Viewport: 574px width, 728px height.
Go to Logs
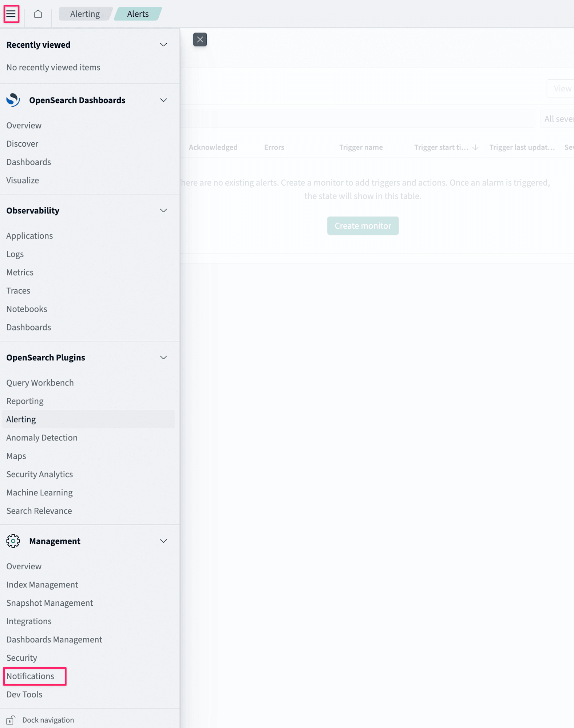coord(15,254)
